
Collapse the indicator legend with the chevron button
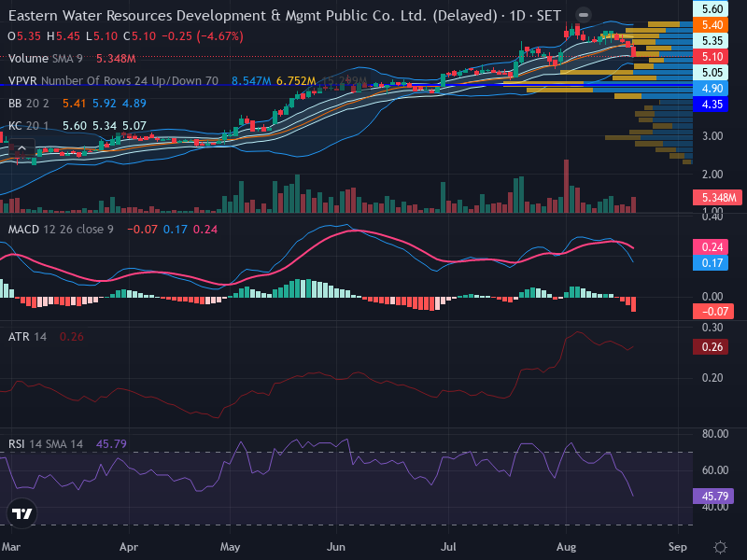pyautogui.click(x=21, y=148)
